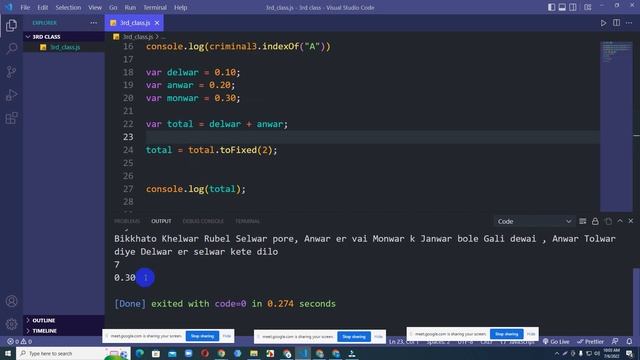Viewport: 640px width, 360px height.
Task: Open the Manage gear icon
Action: pos(11,324)
